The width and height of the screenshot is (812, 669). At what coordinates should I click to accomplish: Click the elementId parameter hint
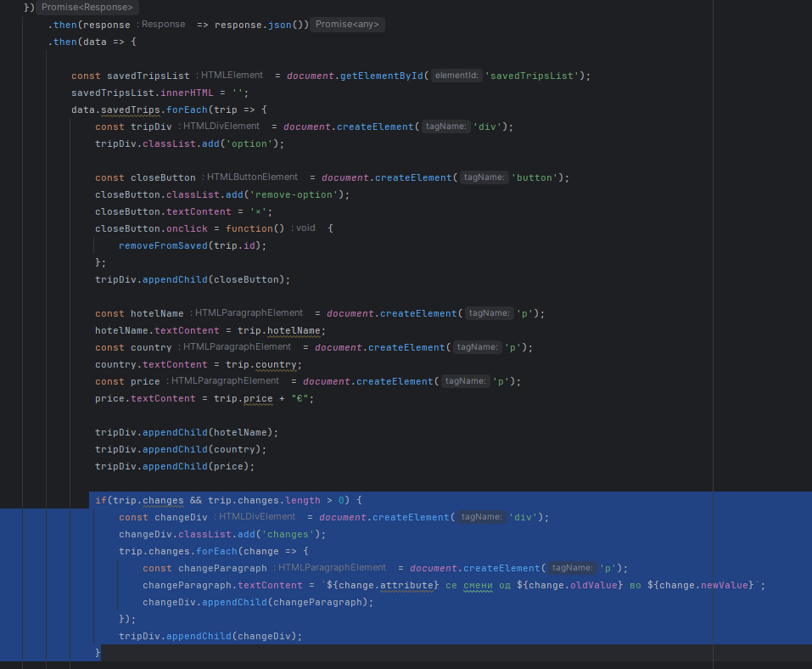456,76
